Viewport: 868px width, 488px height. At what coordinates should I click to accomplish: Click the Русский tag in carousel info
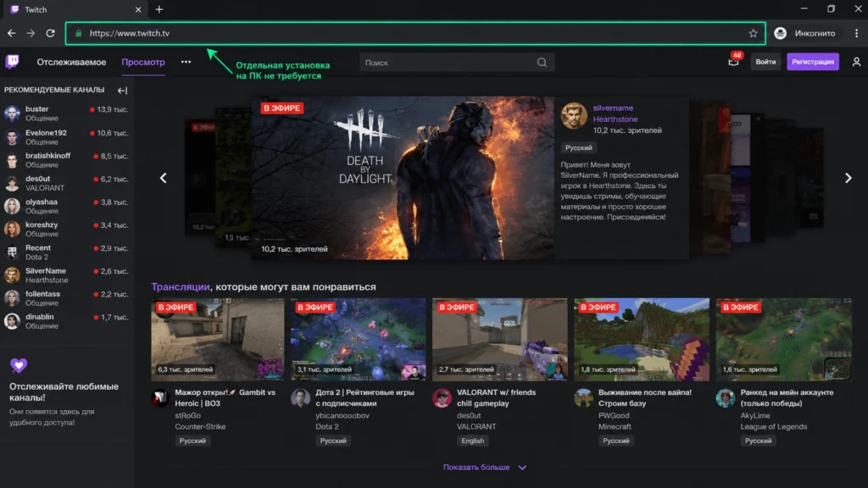click(578, 147)
